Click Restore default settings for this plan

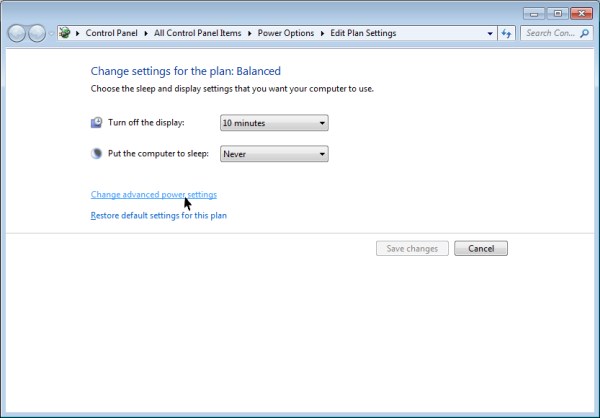[159, 216]
